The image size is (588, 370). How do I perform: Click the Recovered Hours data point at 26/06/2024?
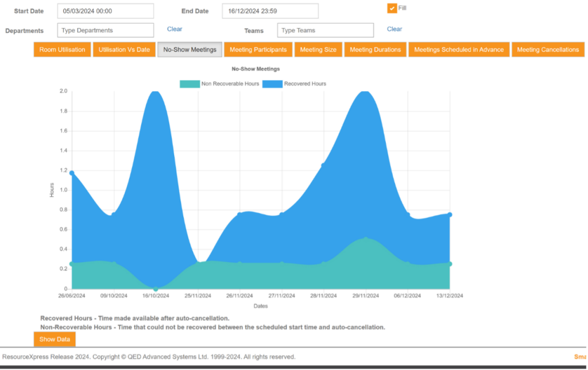coord(72,173)
